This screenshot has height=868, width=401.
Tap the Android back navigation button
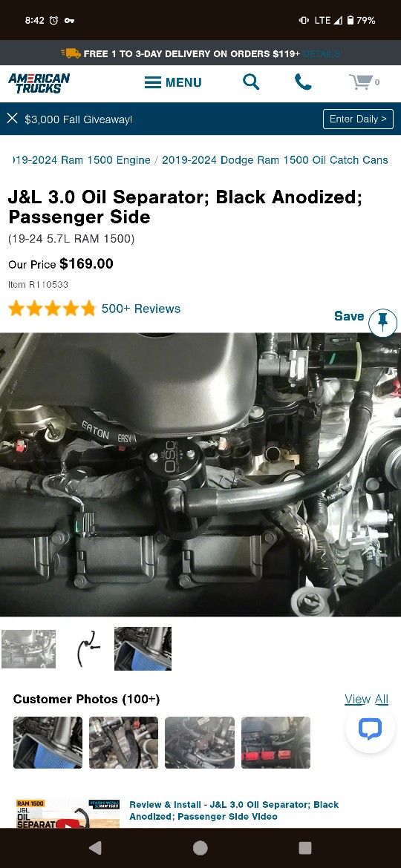95,847
